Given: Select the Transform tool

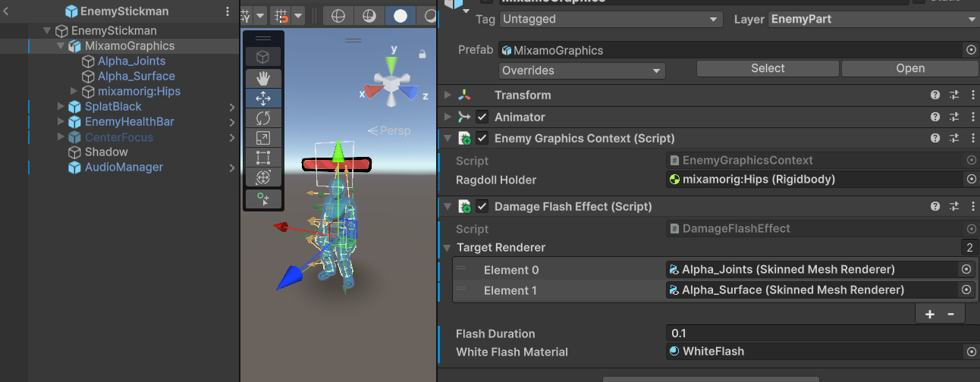Looking at the screenshot, I should (263, 177).
